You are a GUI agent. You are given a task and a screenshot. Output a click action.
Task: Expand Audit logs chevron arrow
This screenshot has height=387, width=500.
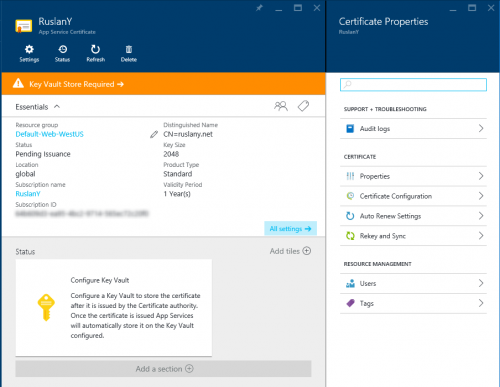pos(481,128)
